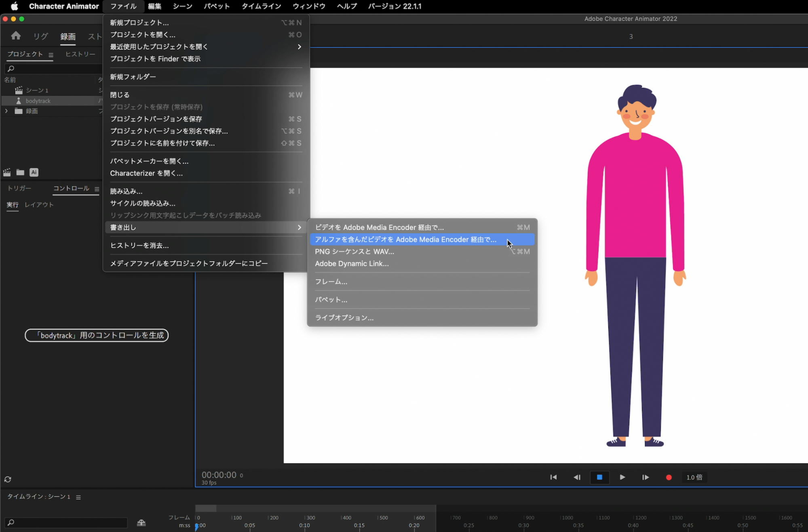Click the new scene clapperboard icon
Image resolution: width=808 pixels, height=532 pixels.
tap(7, 172)
